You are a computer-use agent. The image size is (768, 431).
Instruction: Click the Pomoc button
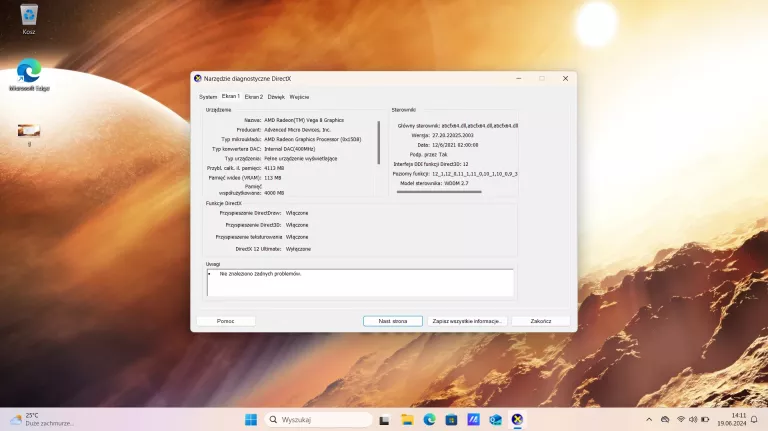point(225,321)
